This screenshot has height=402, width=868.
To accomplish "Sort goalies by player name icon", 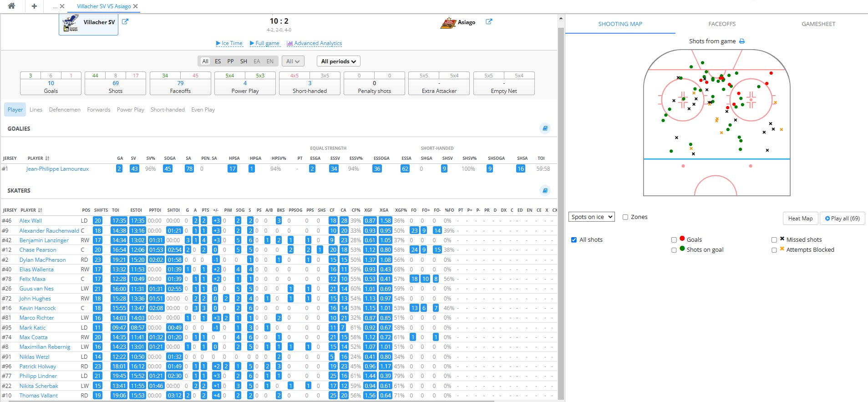I will [x=47, y=158].
